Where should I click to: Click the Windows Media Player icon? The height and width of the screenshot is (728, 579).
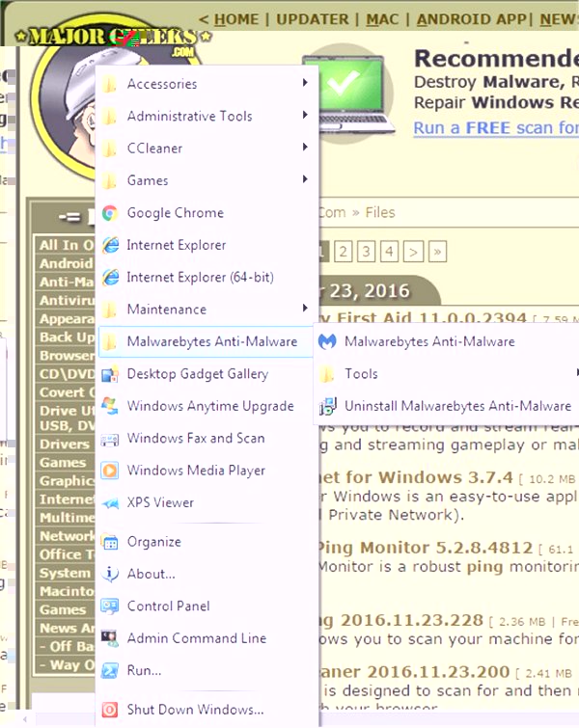coord(110,471)
